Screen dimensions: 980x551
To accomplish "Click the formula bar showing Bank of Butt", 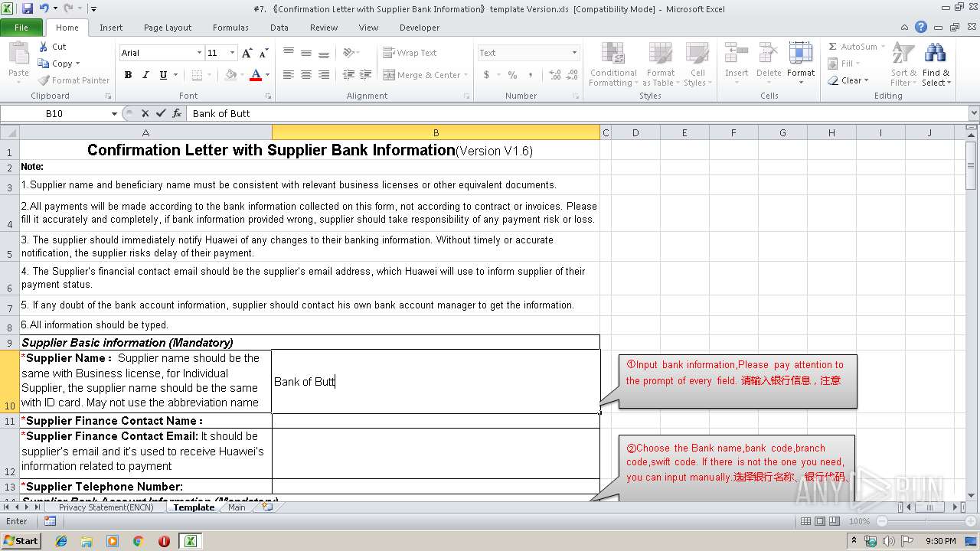I will pyautogui.click(x=577, y=113).
